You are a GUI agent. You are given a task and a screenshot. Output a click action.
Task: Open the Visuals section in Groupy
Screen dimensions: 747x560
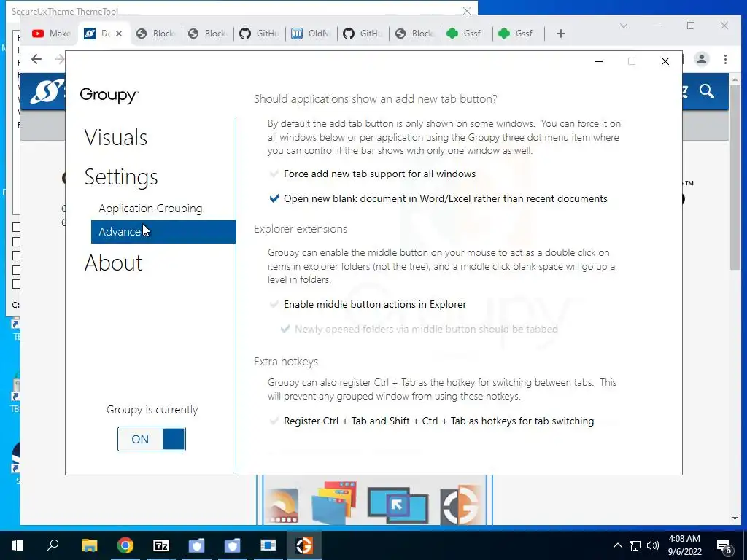[x=116, y=138]
